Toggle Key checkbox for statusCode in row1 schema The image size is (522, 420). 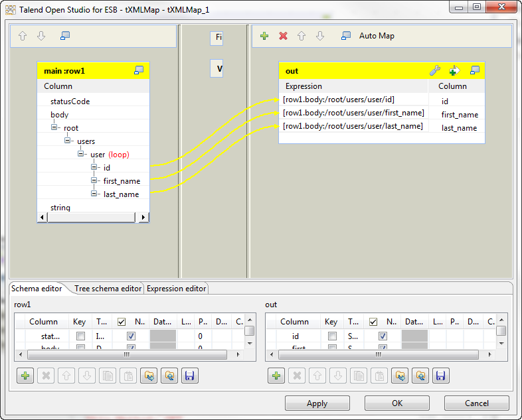click(x=80, y=336)
